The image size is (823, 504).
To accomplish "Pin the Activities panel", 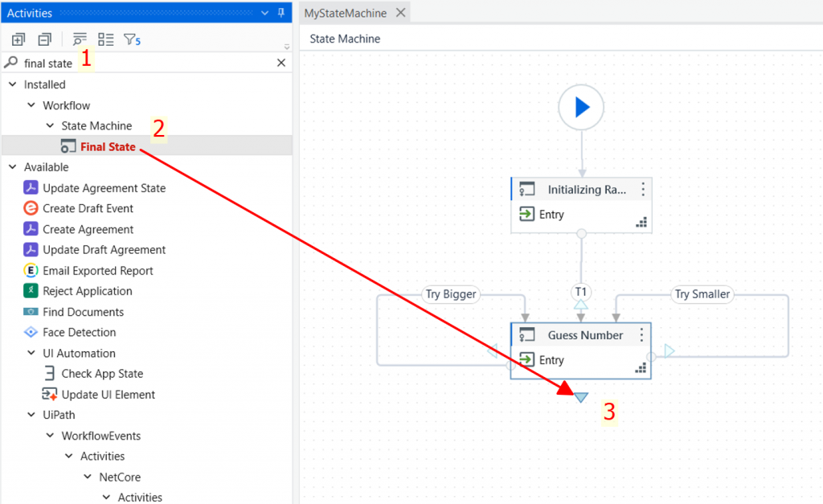I will pyautogui.click(x=281, y=13).
